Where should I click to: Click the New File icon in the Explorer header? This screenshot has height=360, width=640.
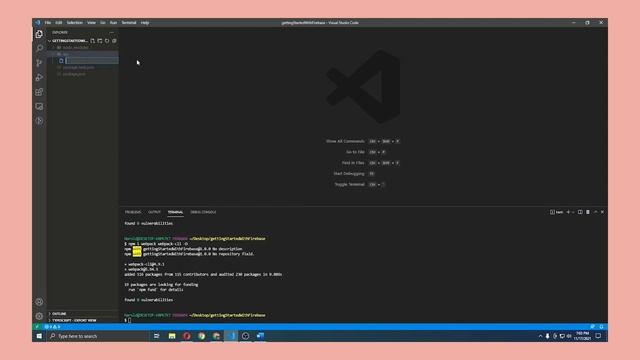[x=93, y=41]
